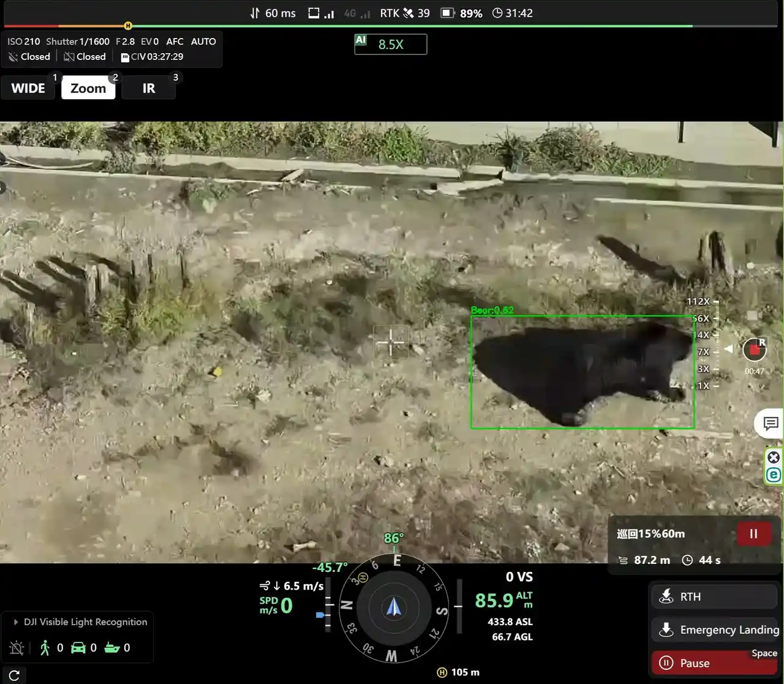Switch to the WIDE camera view
Screen dimensions: 784x684
click(28, 88)
